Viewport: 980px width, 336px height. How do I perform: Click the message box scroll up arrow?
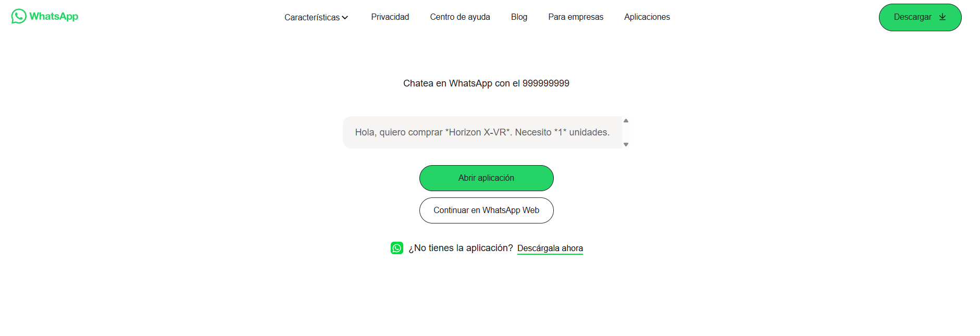pos(626,120)
